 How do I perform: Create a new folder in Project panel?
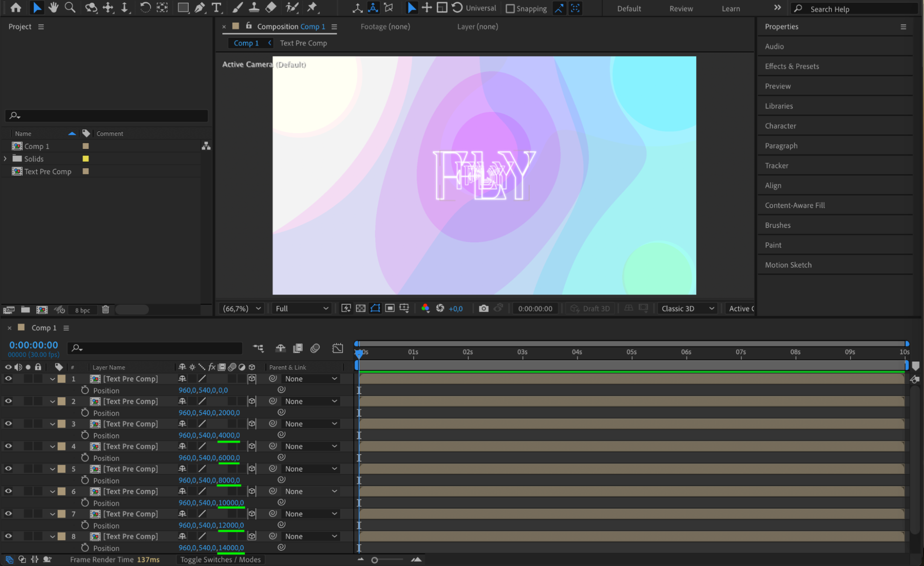pos(25,310)
